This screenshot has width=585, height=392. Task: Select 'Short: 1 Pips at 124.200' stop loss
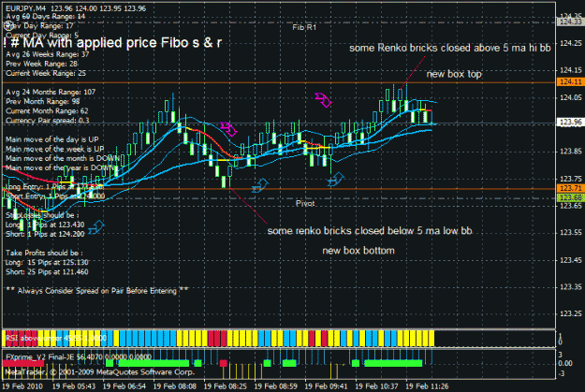(45, 234)
